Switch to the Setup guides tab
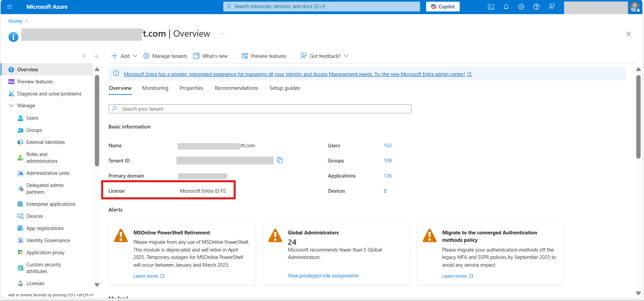 285,88
